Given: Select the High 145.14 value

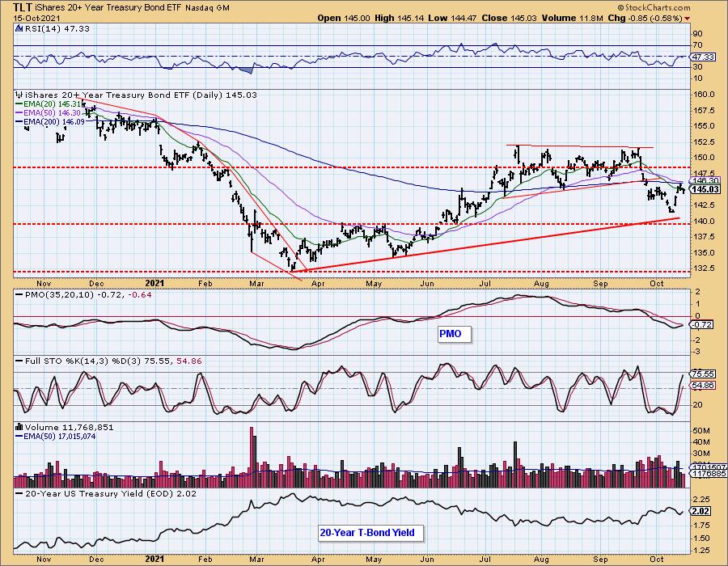Looking at the screenshot, I should [x=400, y=18].
